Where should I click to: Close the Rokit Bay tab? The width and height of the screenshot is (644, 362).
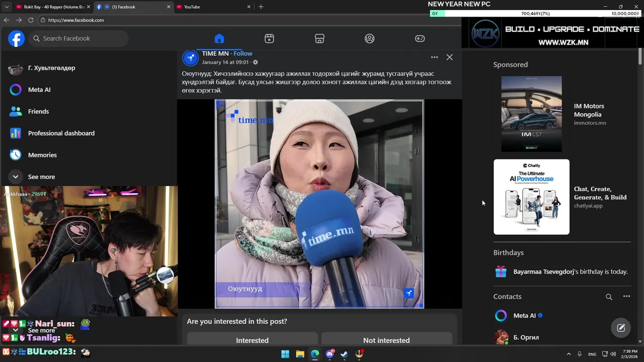pyautogui.click(x=88, y=7)
